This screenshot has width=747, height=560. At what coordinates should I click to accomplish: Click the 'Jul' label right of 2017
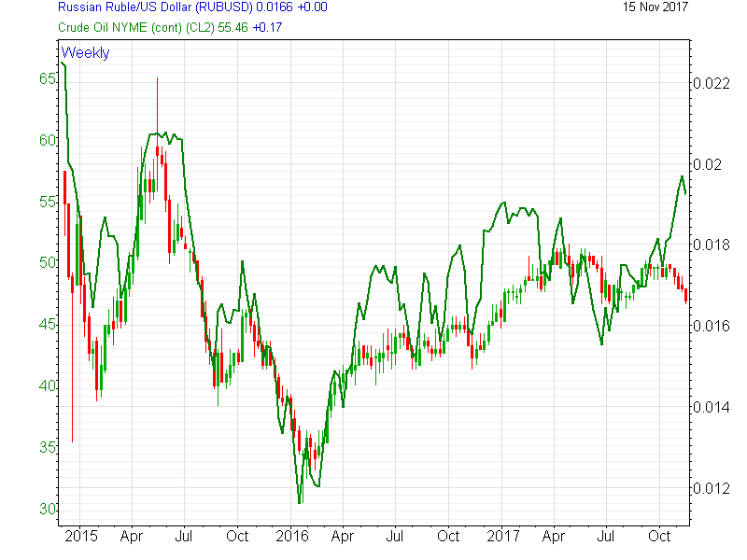coord(606,537)
